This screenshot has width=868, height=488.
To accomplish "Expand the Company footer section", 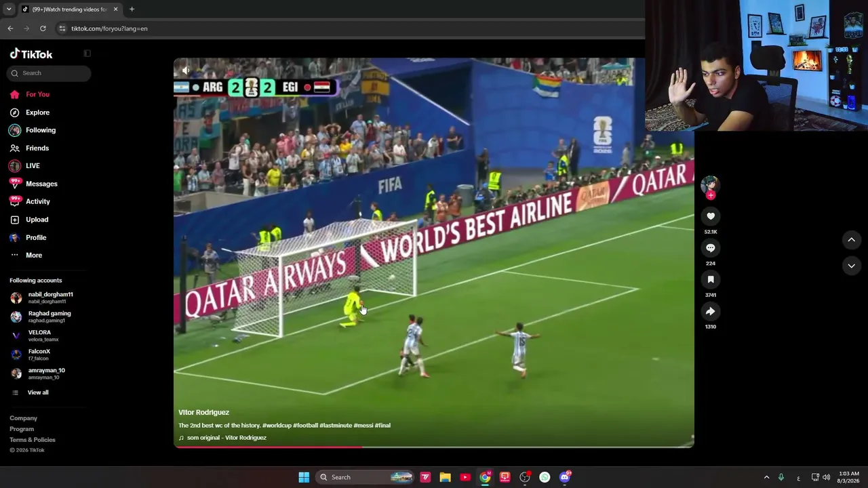I will click(x=24, y=418).
